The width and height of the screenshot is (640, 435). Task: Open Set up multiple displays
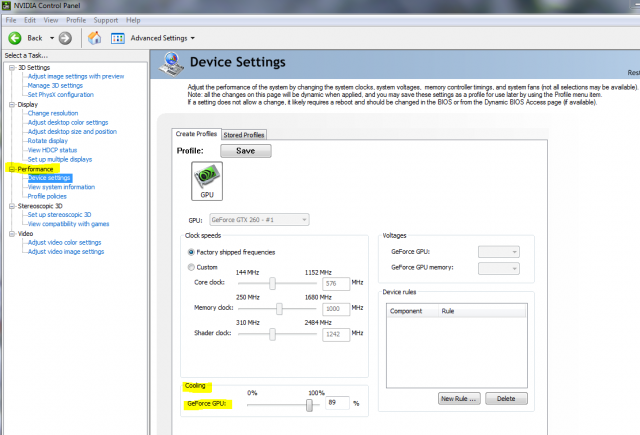[60, 159]
